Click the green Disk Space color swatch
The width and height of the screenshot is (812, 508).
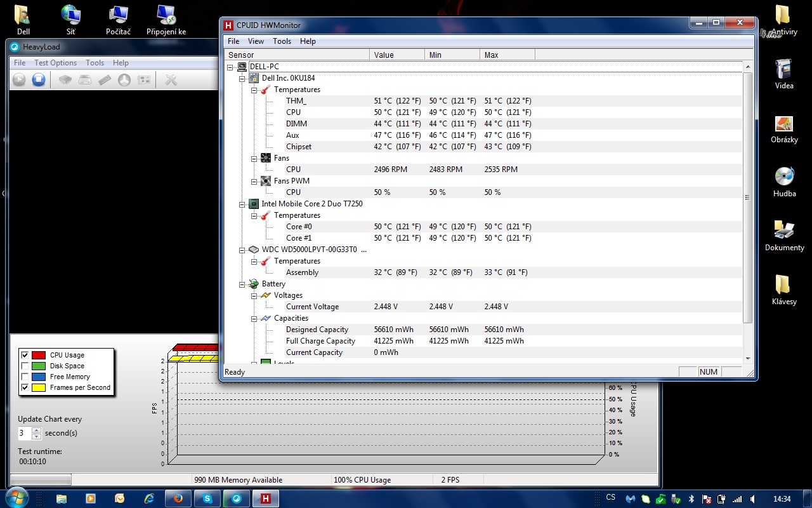[x=39, y=366]
